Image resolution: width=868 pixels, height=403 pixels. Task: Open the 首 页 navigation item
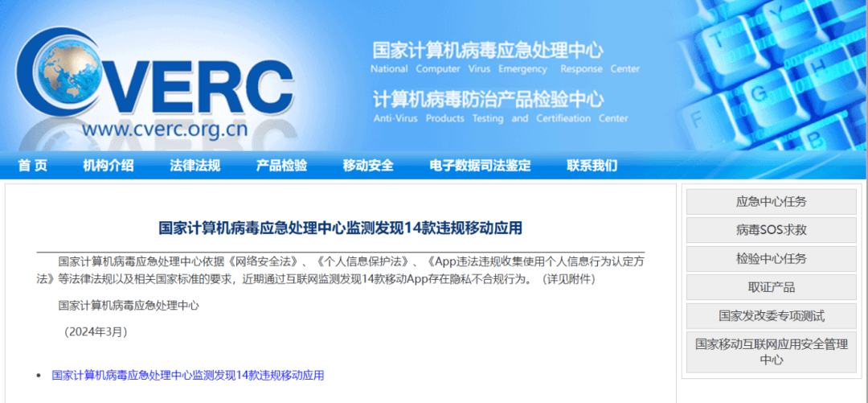32,165
